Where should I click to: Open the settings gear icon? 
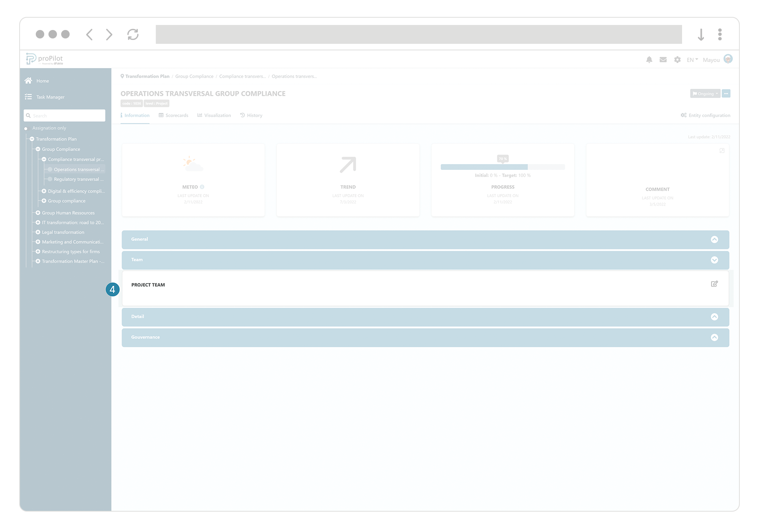[677, 60]
